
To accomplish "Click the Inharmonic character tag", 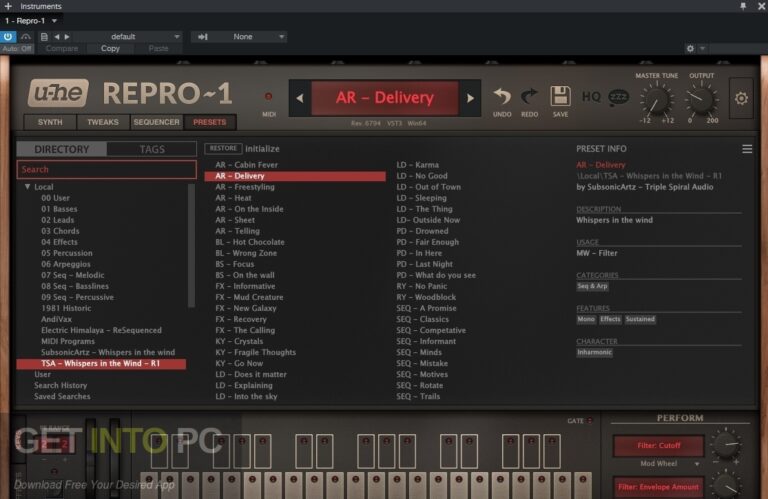I will [x=594, y=352].
